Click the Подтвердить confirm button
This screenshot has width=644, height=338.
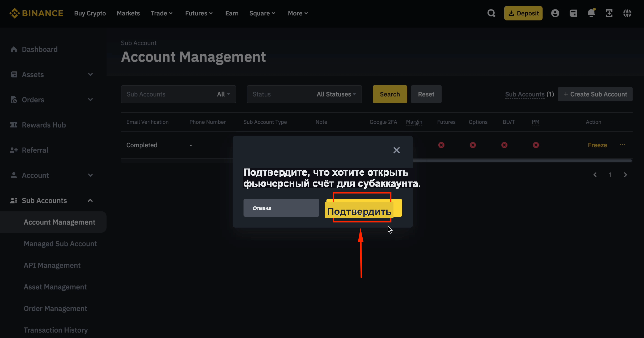click(x=364, y=208)
